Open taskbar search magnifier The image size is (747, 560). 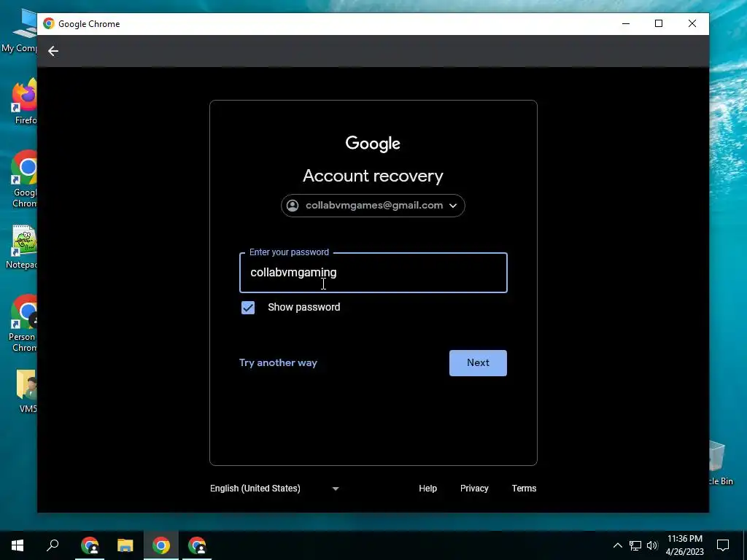pyautogui.click(x=53, y=545)
